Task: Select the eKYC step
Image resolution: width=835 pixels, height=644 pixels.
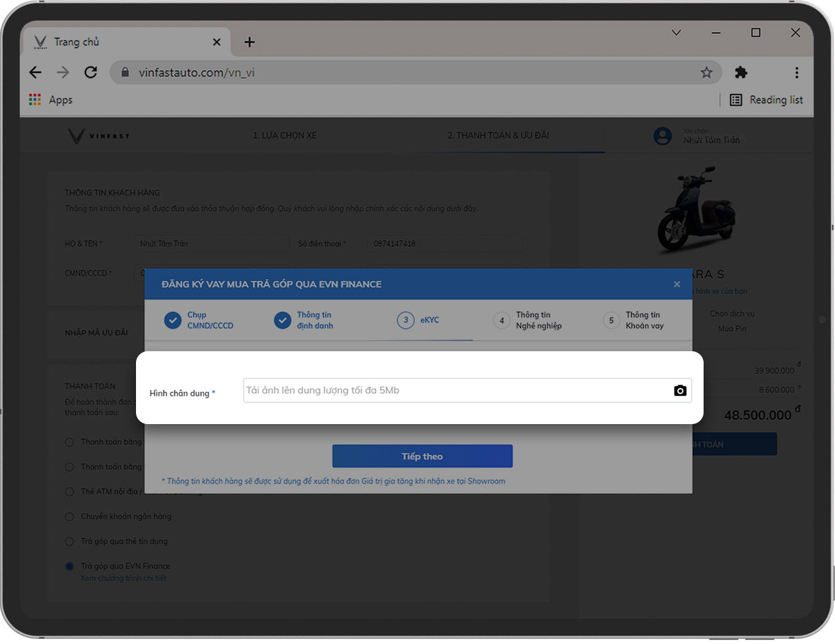Action: (418, 320)
